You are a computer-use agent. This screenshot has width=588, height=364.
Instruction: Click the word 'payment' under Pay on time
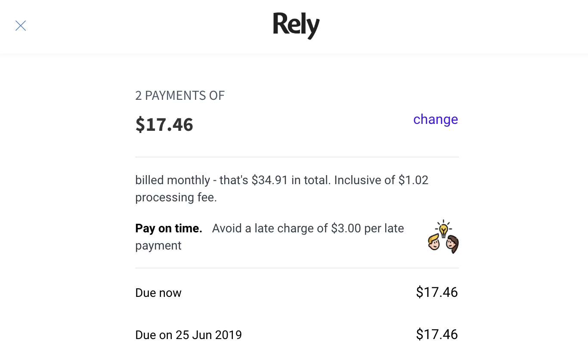tap(158, 246)
